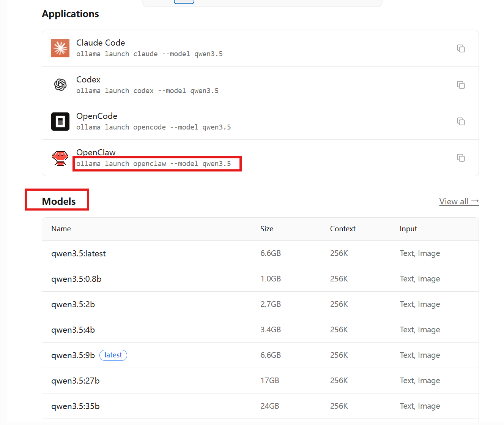Viewport: 504px width, 425px height.
Task: Select the command 'ollama launch openclaw --model qwen3.5'
Action: pos(154,164)
